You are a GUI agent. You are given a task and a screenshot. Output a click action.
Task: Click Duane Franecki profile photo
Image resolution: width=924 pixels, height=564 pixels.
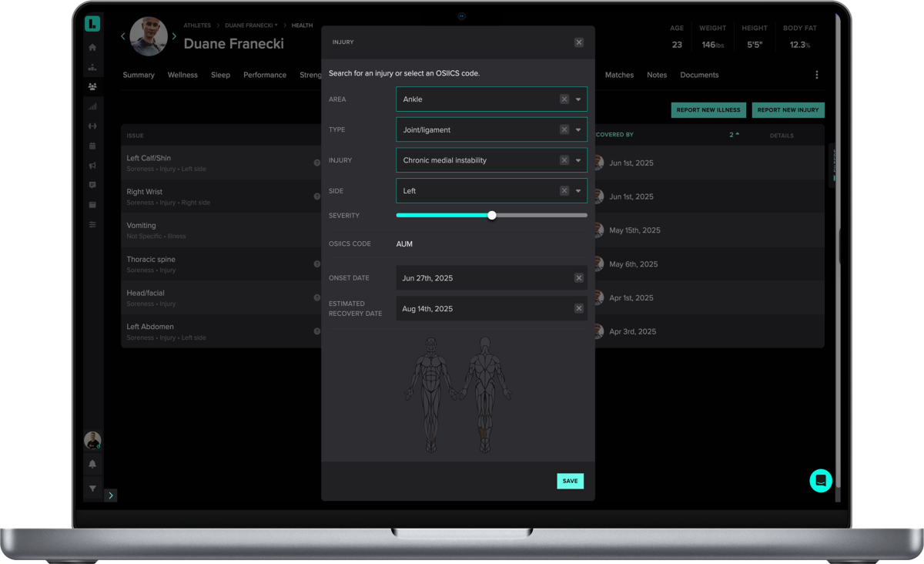[x=149, y=36]
